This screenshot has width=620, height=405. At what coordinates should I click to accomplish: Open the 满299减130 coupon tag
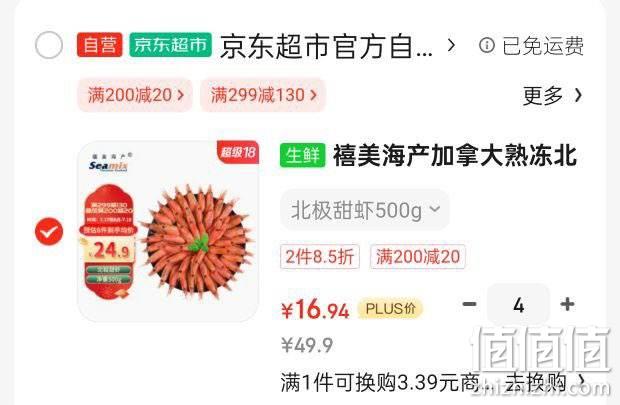pyautogui.click(x=263, y=95)
